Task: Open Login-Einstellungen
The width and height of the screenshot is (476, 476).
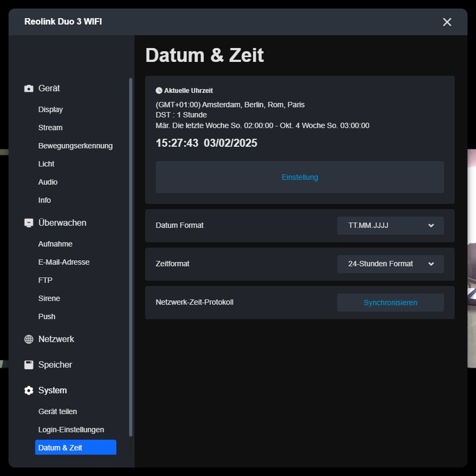Action: [x=71, y=429]
